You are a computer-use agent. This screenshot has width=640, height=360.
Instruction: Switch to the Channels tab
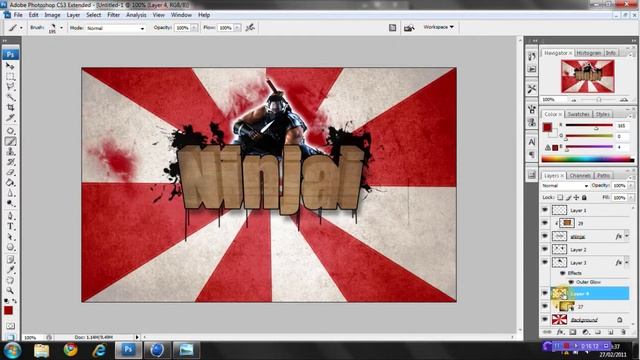click(580, 176)
